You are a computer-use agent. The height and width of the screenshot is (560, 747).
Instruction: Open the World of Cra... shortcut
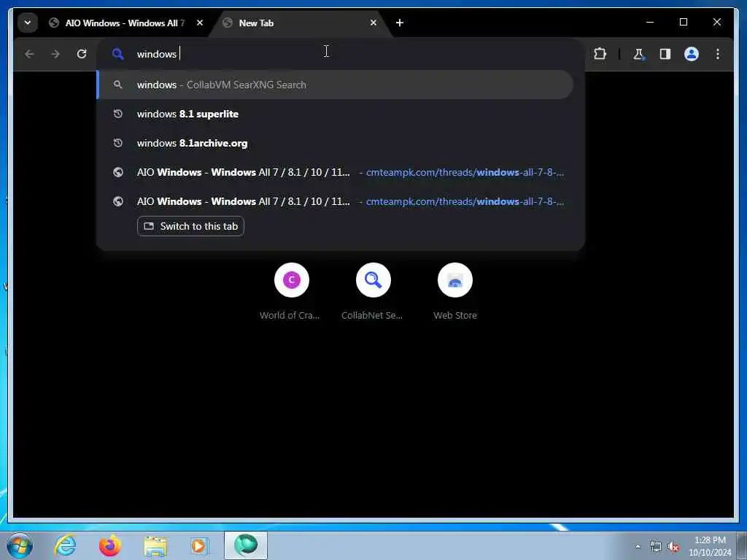point(292,291)
